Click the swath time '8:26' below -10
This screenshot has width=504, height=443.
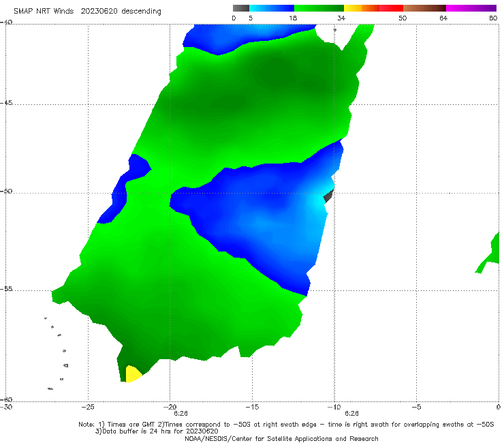tap(351, 414)
